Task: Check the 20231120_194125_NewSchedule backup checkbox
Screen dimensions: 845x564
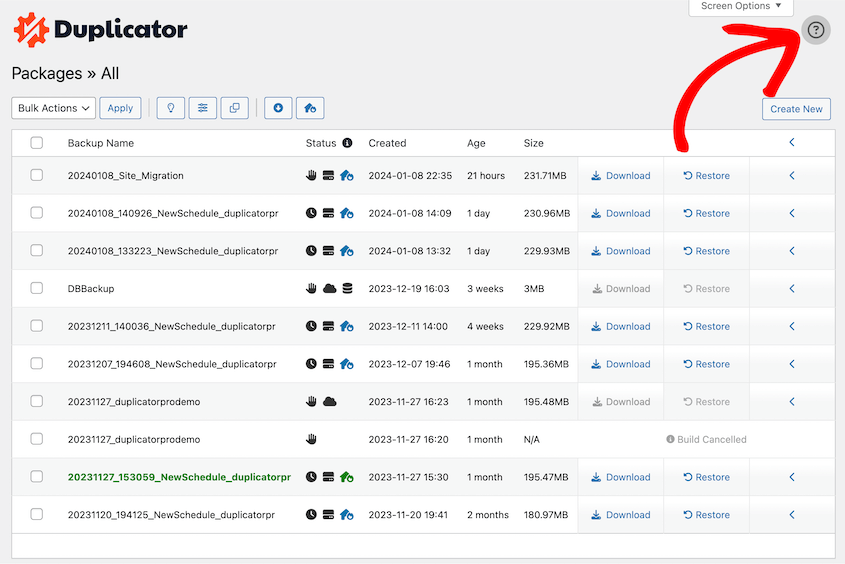Action: (37, 514)
